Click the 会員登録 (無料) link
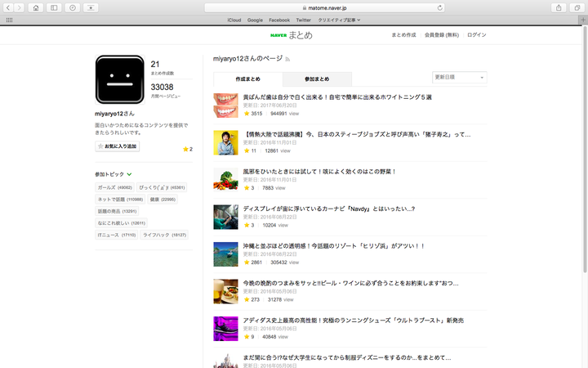Image resolution: width=588 pixels, height=368 pixels. click(x=442, y=35)
